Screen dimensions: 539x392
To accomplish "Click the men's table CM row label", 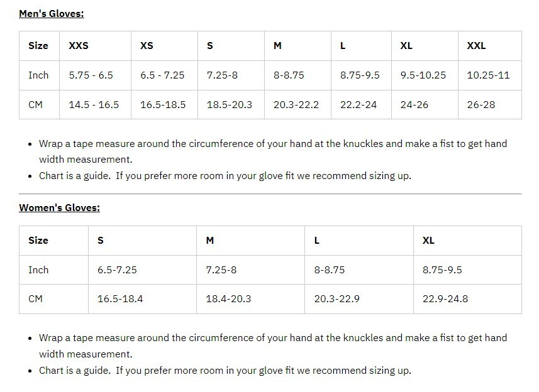I will pos(36,105).
